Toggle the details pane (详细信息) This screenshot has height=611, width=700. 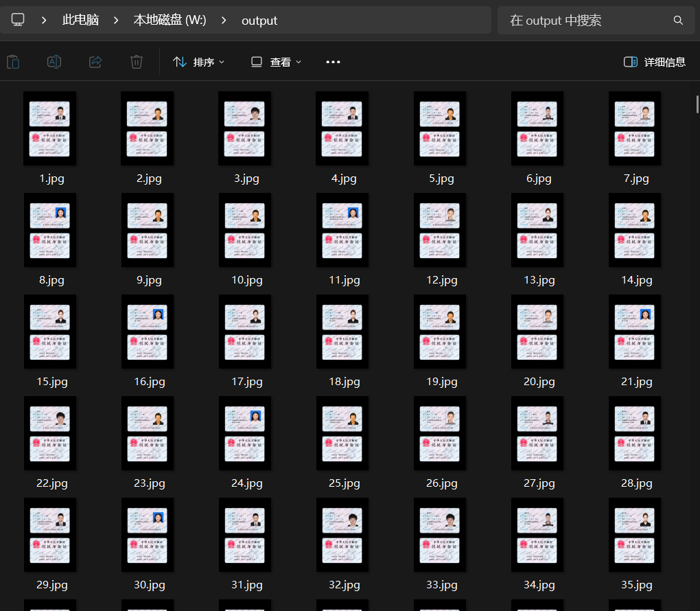pos(655,62)
